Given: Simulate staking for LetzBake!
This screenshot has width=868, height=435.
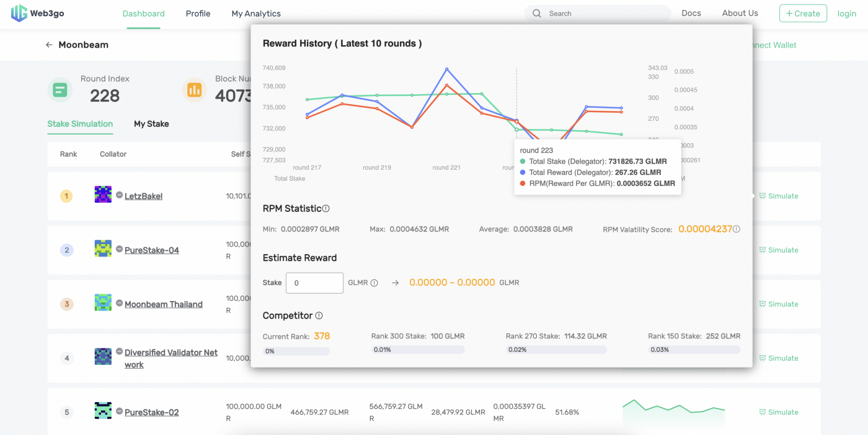Looking at the screenshot, I should [x=779, y=196].
